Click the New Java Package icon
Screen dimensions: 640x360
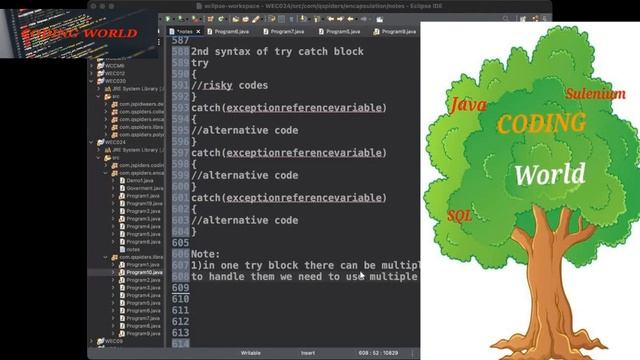click(211, 19)
